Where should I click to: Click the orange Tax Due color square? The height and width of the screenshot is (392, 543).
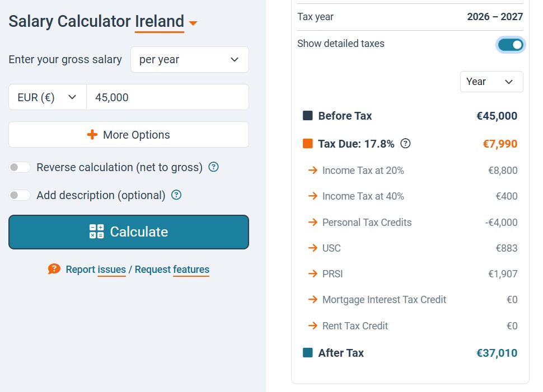point(307,144)
